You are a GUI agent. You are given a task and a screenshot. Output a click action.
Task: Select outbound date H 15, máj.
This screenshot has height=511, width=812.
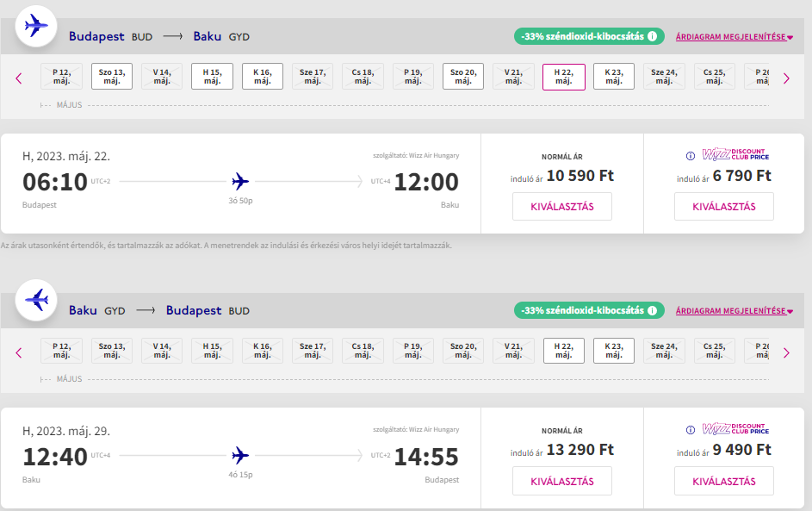click(x=213, y=77)
